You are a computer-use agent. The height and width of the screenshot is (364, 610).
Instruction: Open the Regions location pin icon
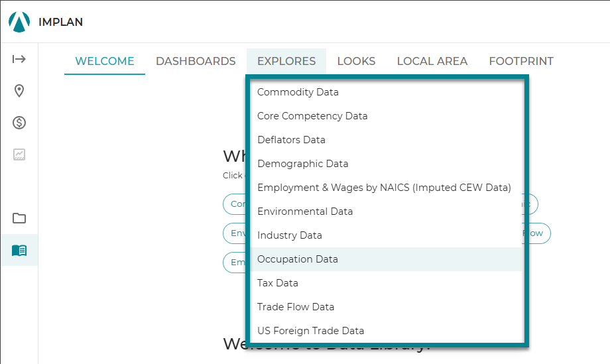coord(19,91)
